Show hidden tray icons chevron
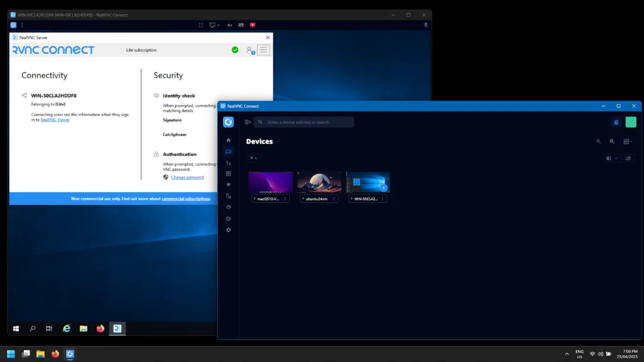Image resolution: width=644 pixels, height=362 pixels. tap(567, 354)
